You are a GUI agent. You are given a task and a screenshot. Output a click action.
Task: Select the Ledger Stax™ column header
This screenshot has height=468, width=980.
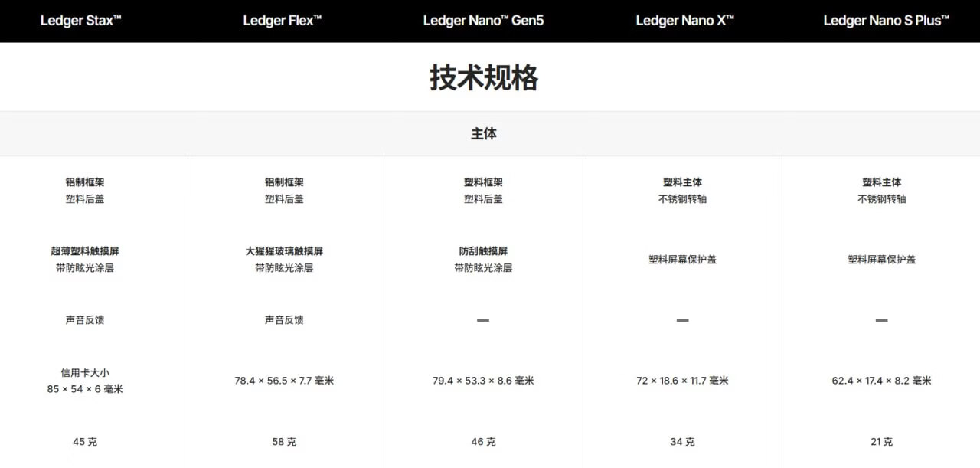81,21
